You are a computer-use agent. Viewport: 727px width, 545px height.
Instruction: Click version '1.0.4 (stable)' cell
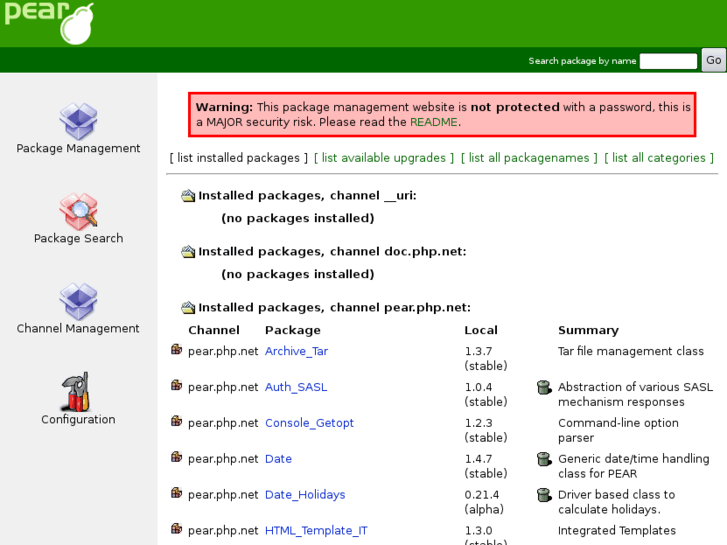486,394
